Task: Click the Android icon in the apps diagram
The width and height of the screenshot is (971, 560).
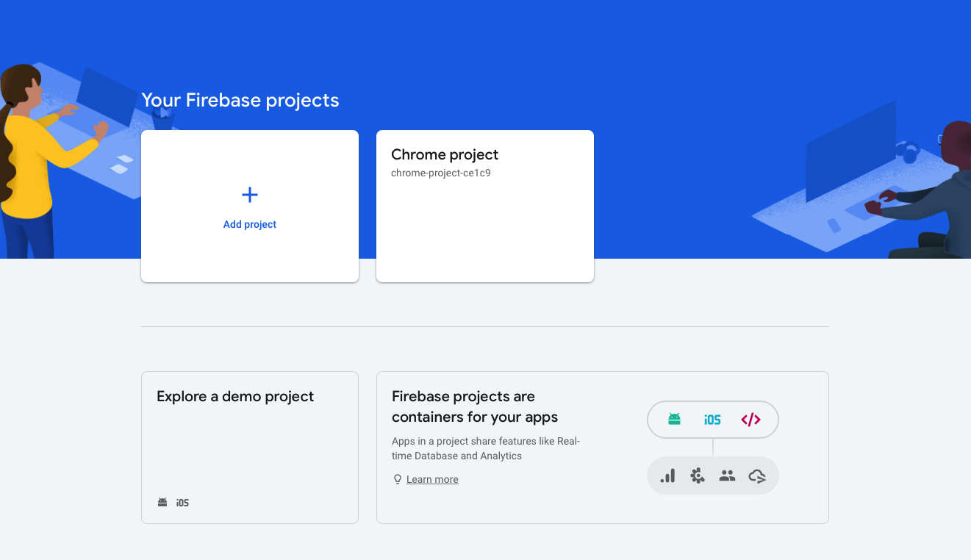Action: (x=674, y=420)
